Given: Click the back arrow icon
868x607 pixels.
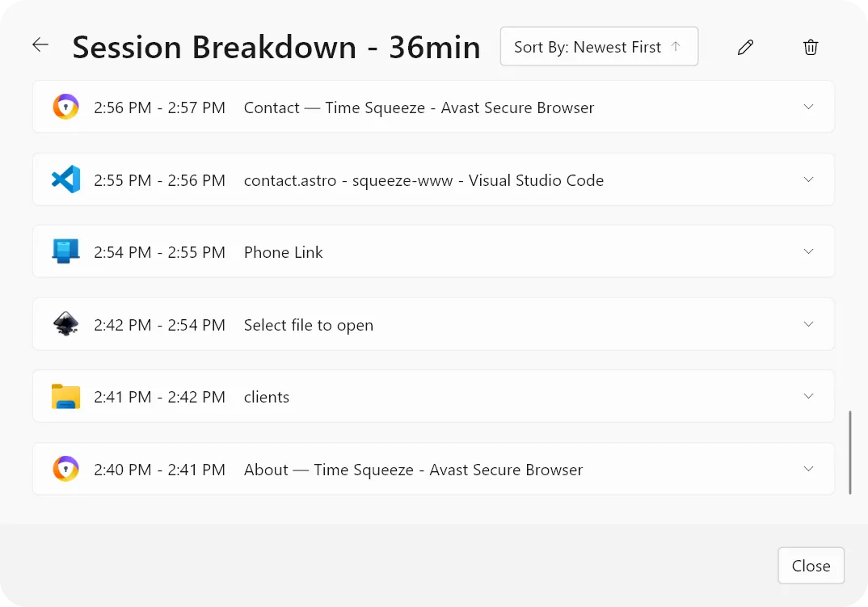Looking at the screenshot, I should point(40,45).
